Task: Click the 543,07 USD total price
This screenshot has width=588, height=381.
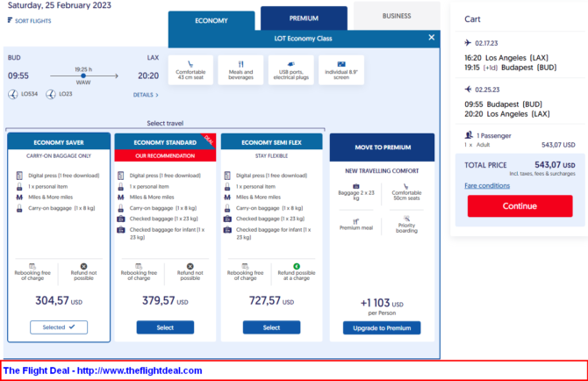Action: point(555,165)
